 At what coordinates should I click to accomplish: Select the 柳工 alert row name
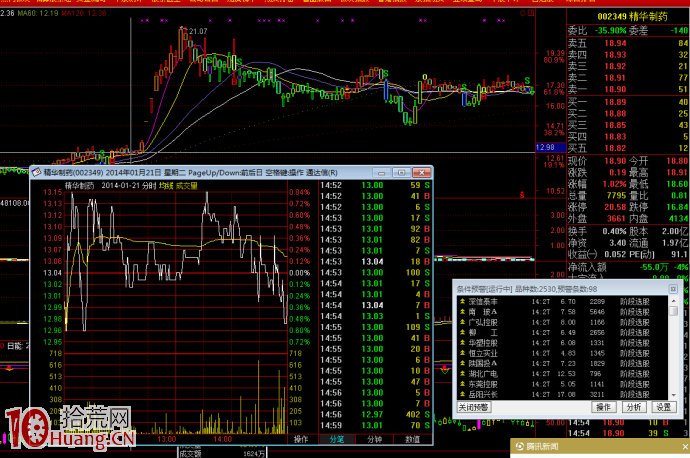click(483, 333)
